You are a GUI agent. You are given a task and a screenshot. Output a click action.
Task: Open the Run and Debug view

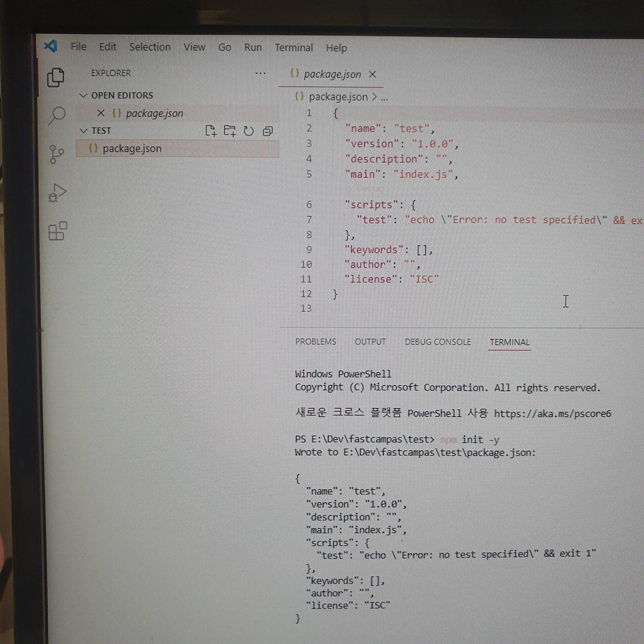click(57, 193)
